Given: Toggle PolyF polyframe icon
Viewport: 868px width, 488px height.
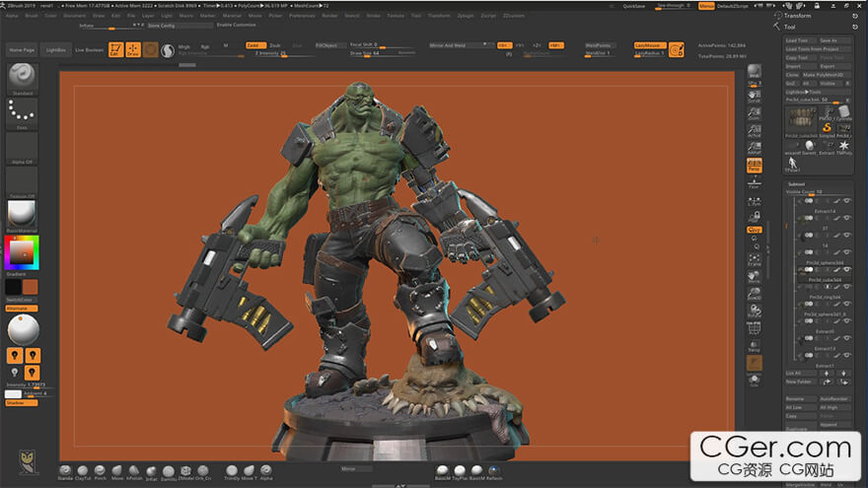Looking at the screenshot, I should click(754, 328).
